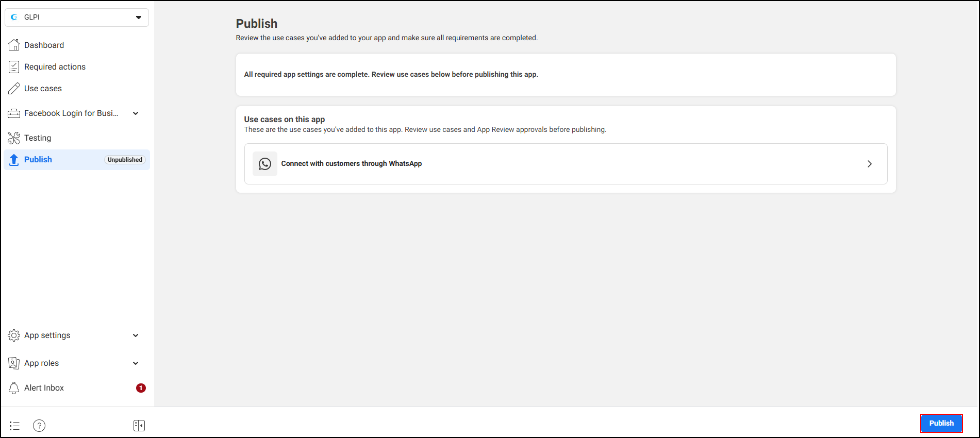The width and height of the screenshot is (980, 438).
Task: Expand the App roles section
Action: [x=136, y=363]
